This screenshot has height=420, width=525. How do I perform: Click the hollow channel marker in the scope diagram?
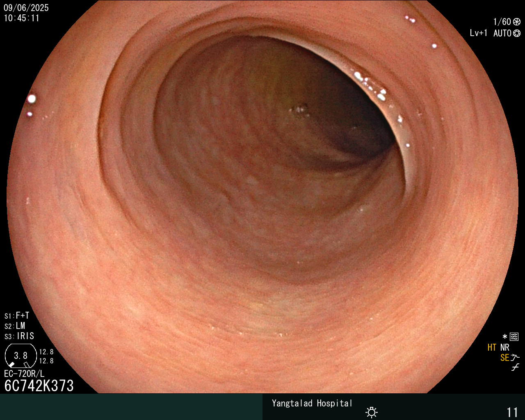click(27, 365)
